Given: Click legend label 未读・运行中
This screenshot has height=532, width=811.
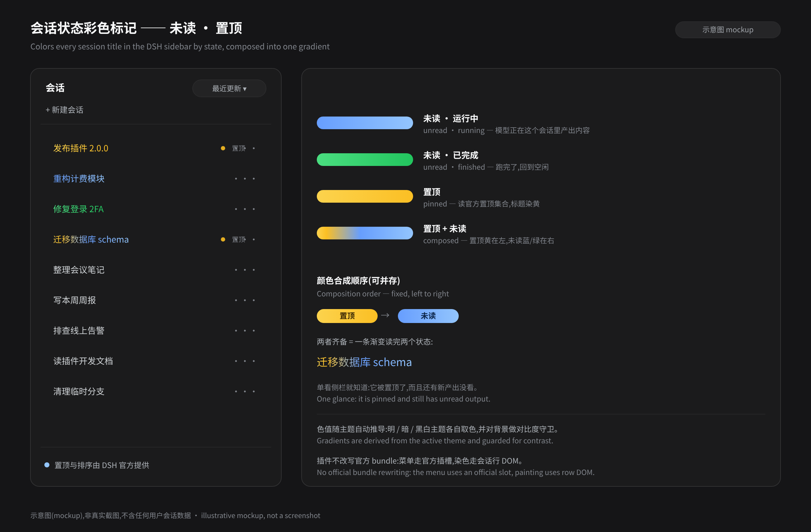Looking at the screenshot, I should coord(450,118).
